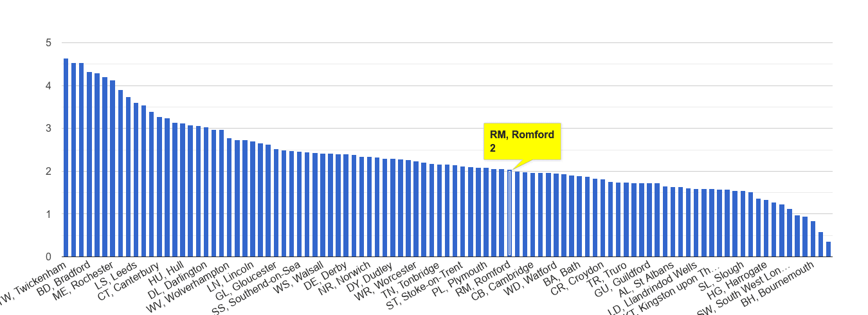Select the CB, Cambridge bar

[532, 215]
